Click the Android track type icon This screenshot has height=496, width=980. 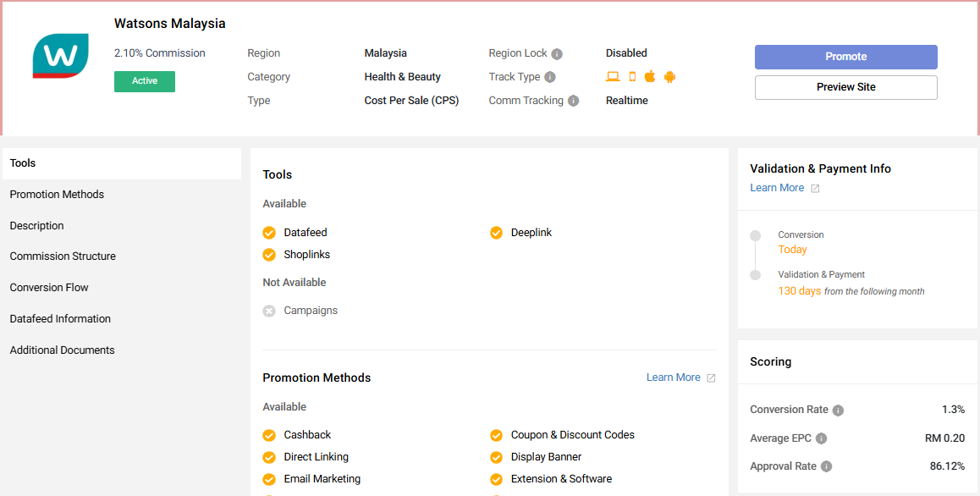(x=669, y=77)
